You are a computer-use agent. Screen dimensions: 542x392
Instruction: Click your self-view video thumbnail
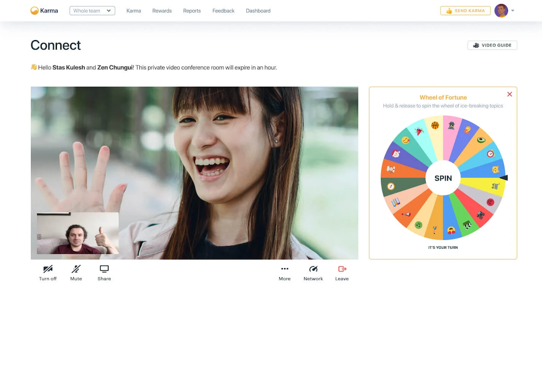point(77,233)
